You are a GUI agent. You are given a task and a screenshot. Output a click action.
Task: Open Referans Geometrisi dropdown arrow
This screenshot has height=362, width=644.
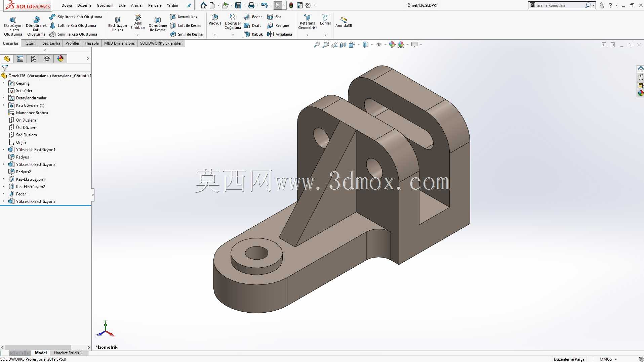pyautogui.click(x=307, y=35)
